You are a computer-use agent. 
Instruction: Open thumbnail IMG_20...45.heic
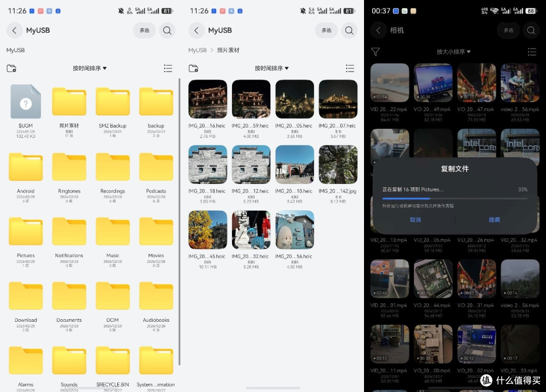point(208,230)
